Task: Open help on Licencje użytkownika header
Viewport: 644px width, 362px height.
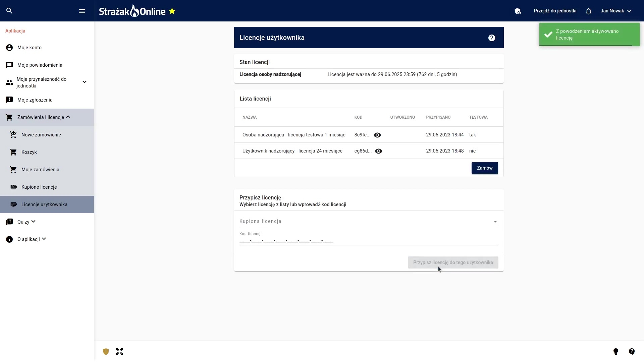Action: click(x=492, y=38)
